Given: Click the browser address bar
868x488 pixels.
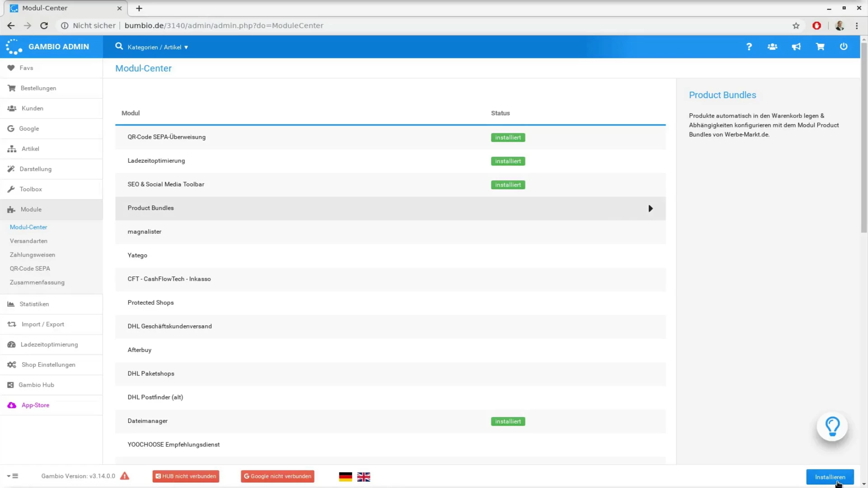Looking at the screenshot, I should [x=425, y=26].
